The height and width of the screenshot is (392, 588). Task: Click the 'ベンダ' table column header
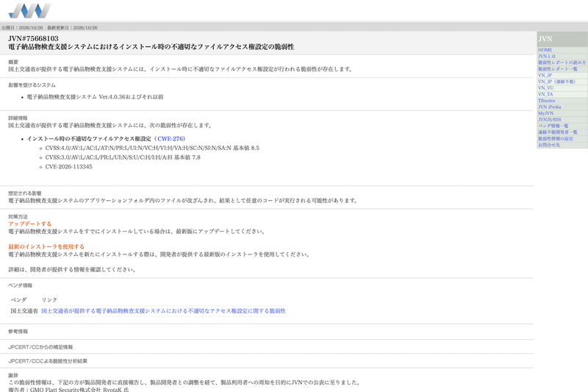tap(19, 300)
